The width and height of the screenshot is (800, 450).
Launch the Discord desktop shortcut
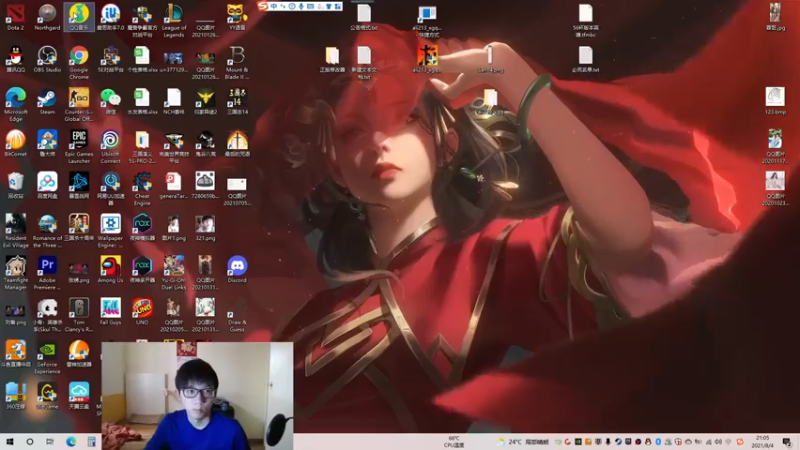[x=237, y=269]
